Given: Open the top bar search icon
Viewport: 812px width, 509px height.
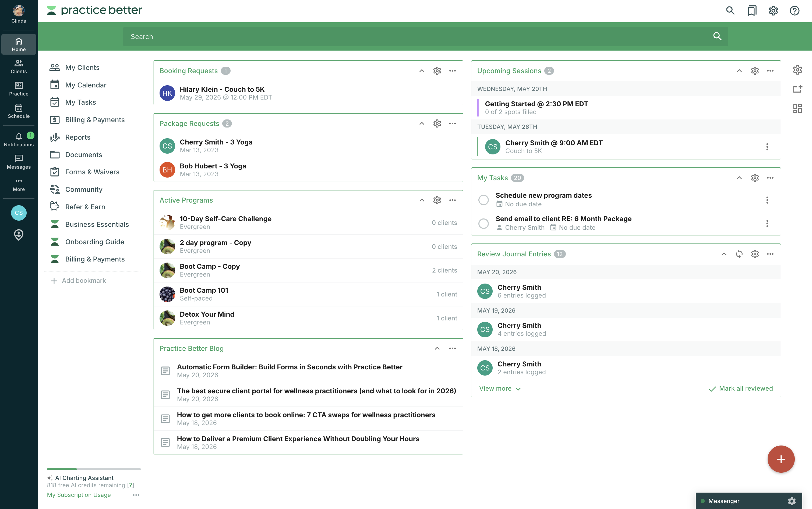Looking at the screenshot, I should [730, 10].
